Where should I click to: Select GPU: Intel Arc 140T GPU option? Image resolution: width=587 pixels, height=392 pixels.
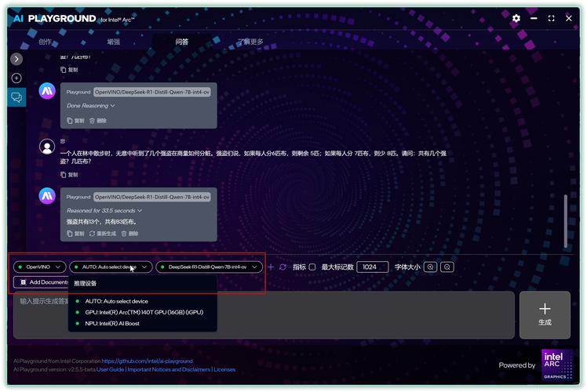(138, 312)
